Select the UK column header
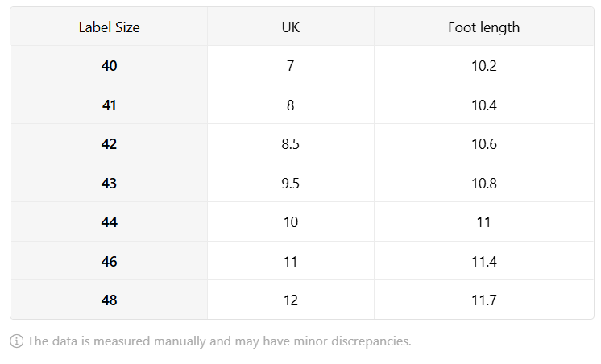 tap(291, 27)
